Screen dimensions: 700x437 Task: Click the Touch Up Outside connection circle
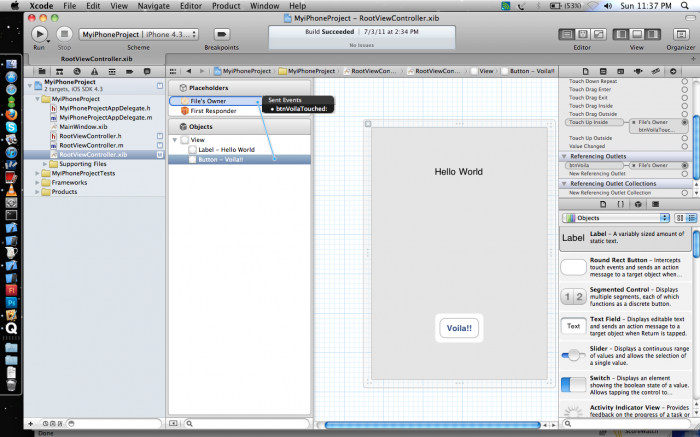click(x=685, y=138)
